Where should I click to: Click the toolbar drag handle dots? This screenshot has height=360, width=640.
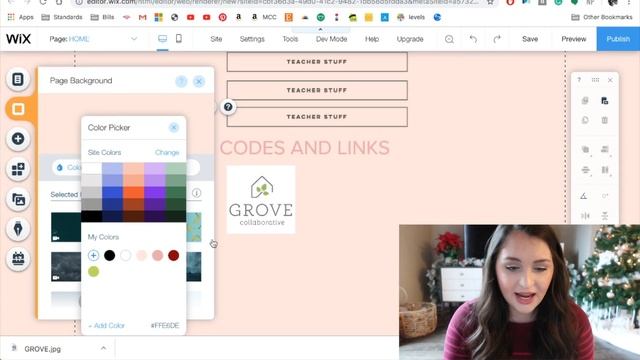coord(596,80)
